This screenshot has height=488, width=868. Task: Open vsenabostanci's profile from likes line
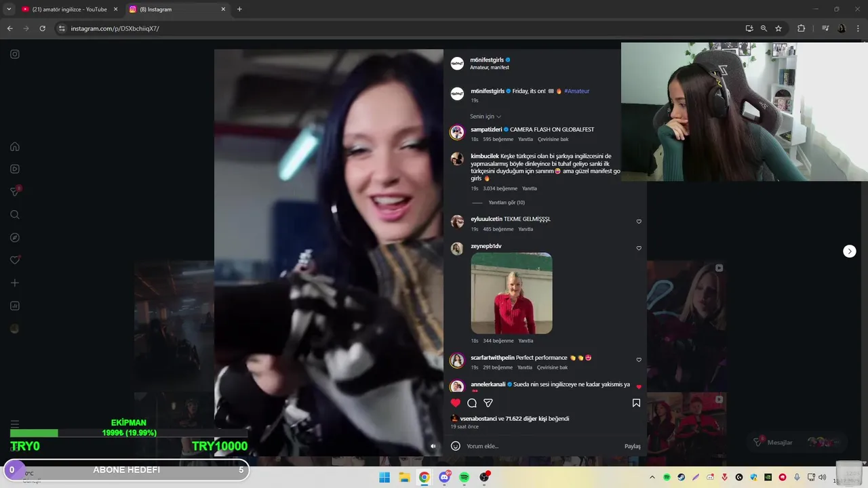point(478,419)
